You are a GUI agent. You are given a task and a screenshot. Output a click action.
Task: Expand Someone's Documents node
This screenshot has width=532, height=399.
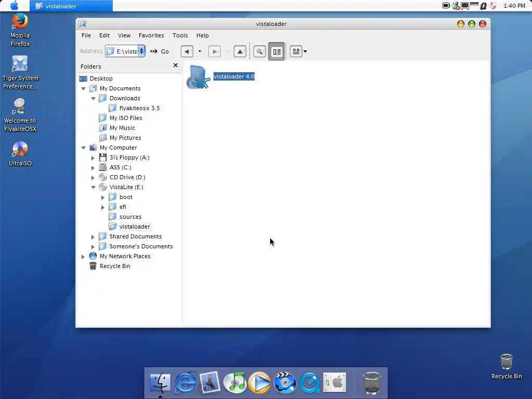coord(93,247)
